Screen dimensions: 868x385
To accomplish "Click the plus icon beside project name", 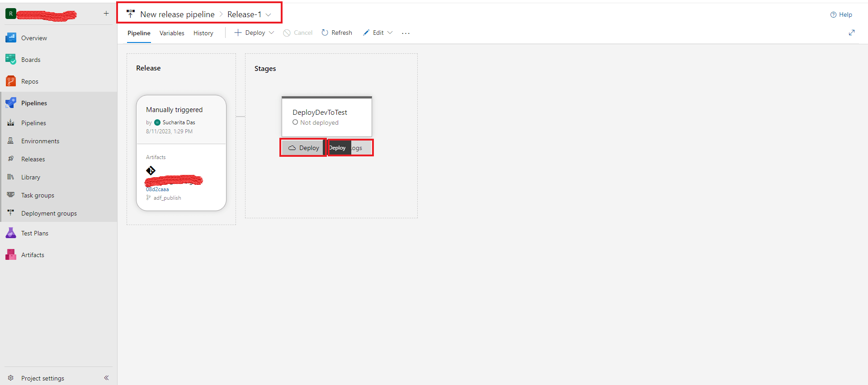I will 106,14.
